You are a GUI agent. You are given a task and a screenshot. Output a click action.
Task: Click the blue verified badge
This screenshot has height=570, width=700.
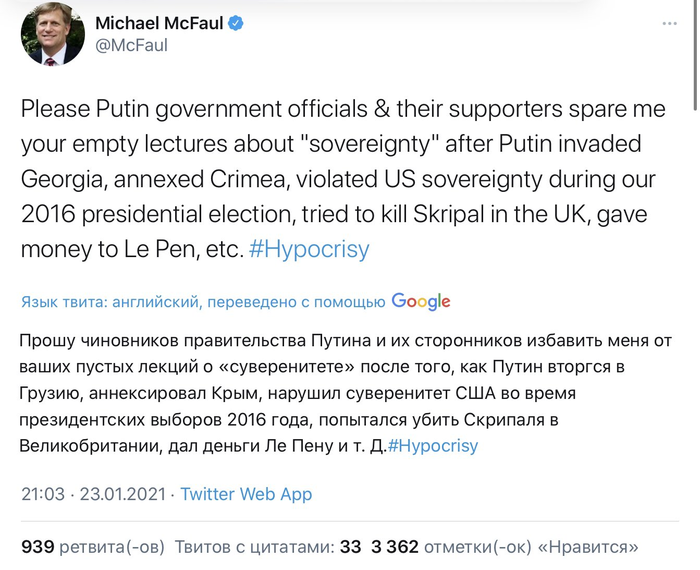click(x=236, y=22)
